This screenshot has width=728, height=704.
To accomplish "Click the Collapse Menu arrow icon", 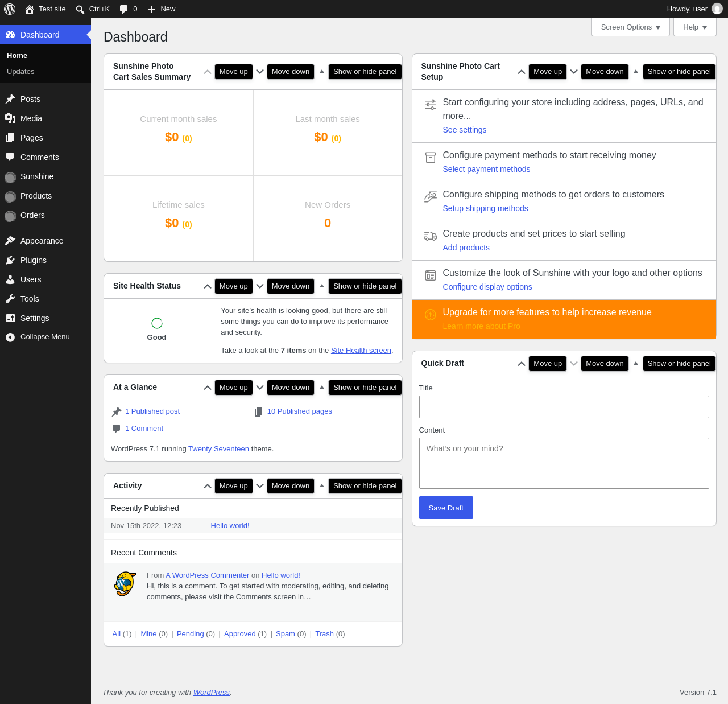I will (10, 337).
